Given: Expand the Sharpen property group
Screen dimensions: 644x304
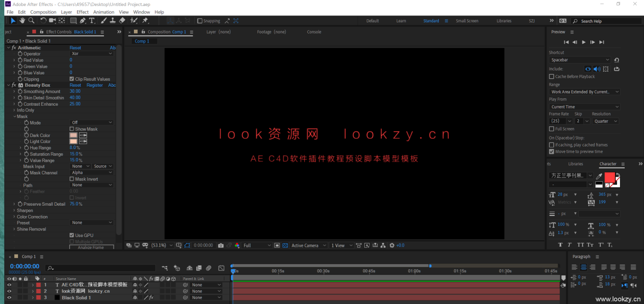Looking at the screenshot, I should [14, 210].
